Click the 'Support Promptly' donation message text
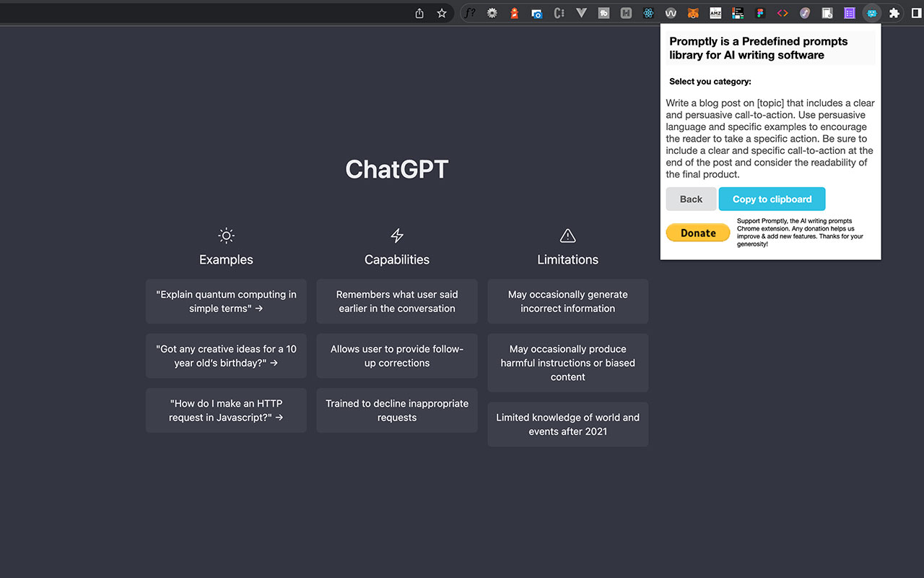Image resolution: width=924 pixels, height=578 pixels. 800,233
